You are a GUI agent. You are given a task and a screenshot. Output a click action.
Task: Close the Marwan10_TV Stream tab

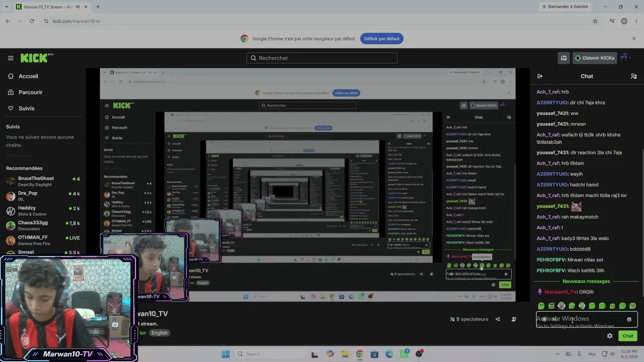click(x=87, y=7)
